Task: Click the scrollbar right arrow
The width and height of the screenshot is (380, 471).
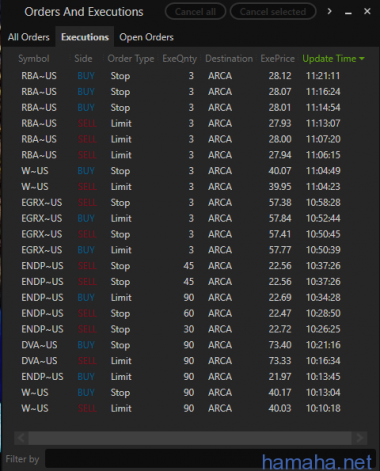Action: (360, 438)
